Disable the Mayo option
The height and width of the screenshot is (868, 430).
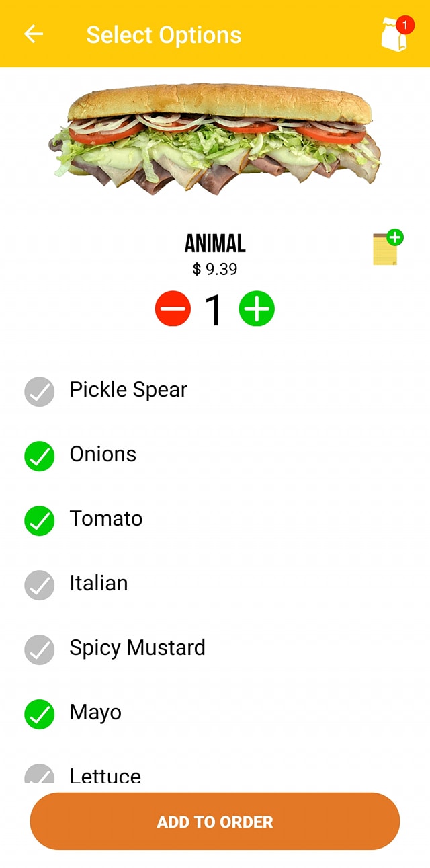coord(40,714)
